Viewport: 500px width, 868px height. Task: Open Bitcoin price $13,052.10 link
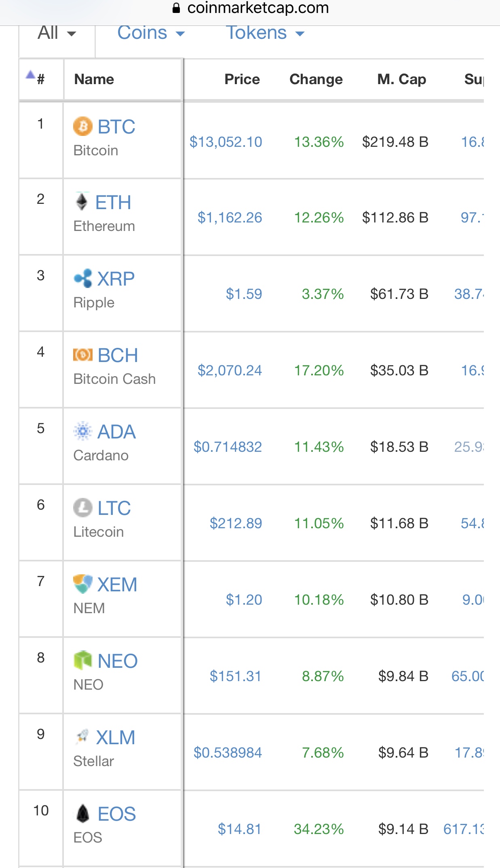coord(226,142)
